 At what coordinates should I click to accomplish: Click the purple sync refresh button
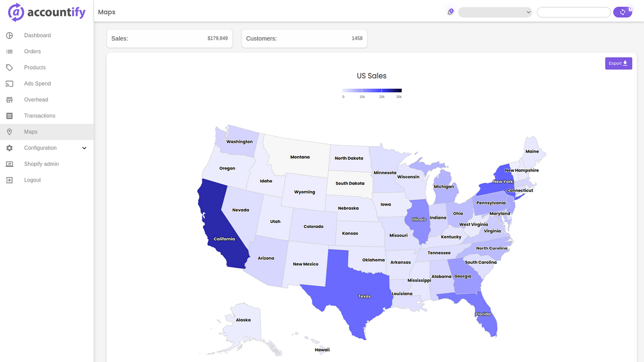pyautogui.click(x=622, y=12)
